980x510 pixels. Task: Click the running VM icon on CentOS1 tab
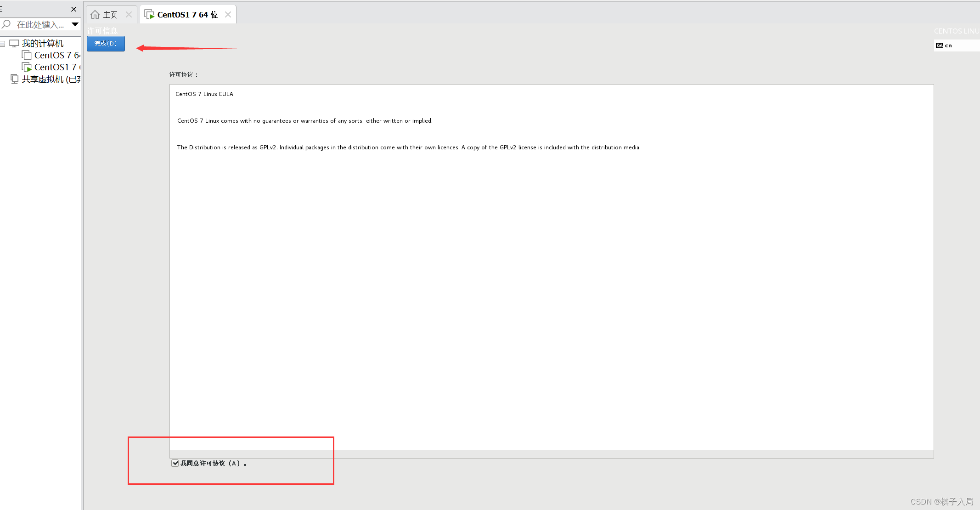click(149, 15)
